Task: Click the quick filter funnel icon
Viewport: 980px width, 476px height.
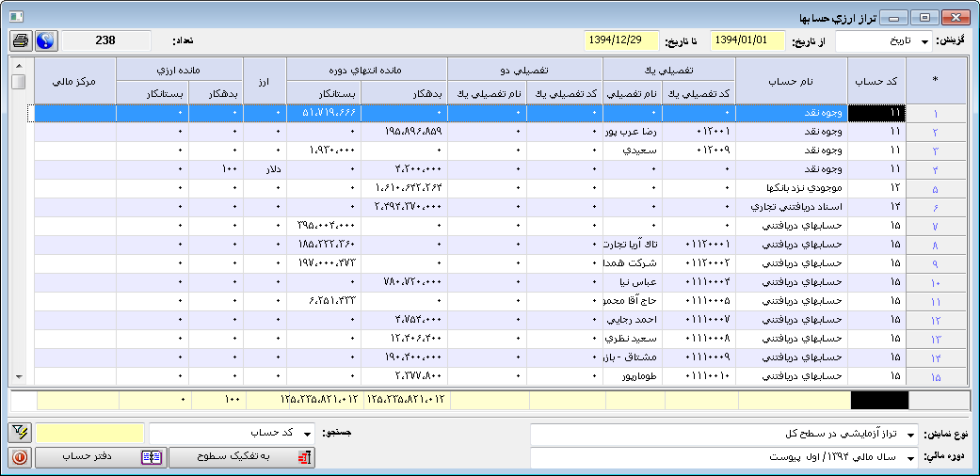Action: (x=20, y=433)
